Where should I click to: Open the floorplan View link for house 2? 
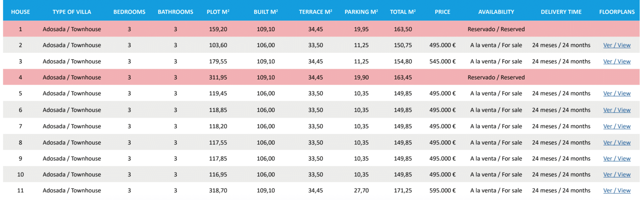click(x=617, y=45)
